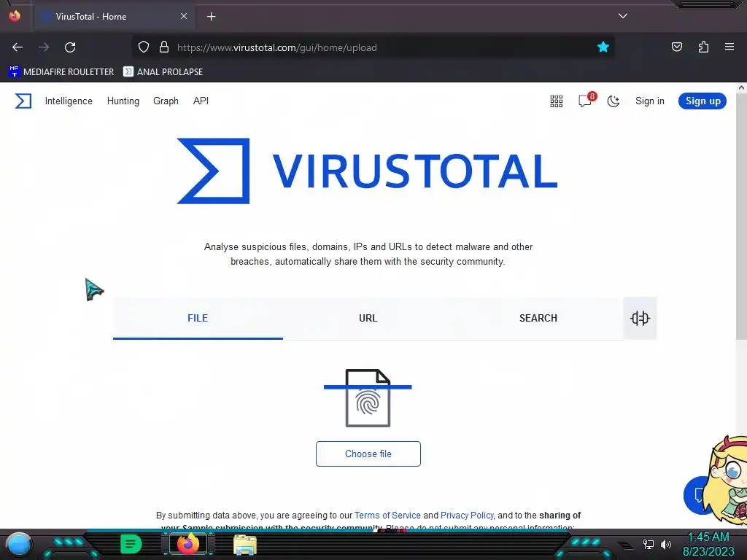Open browser extensions puzzle icon
This screenshot has height=560, width=747.
click(703, 47)
